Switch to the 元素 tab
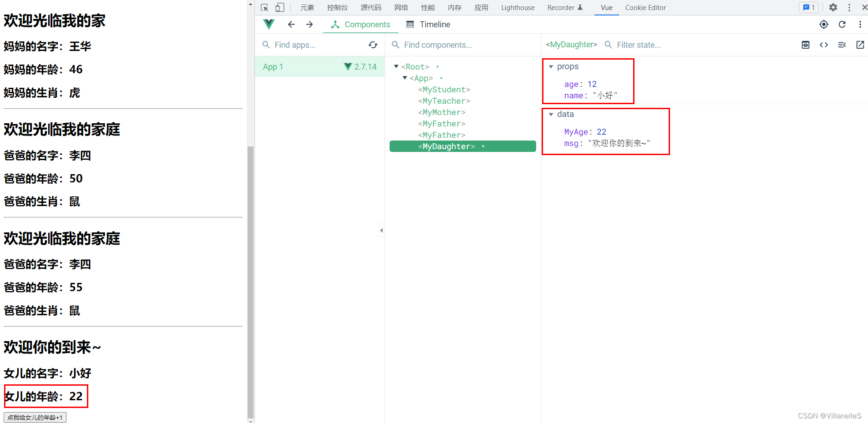This screenshot has width=868, height=423. [x=307, y=8]
